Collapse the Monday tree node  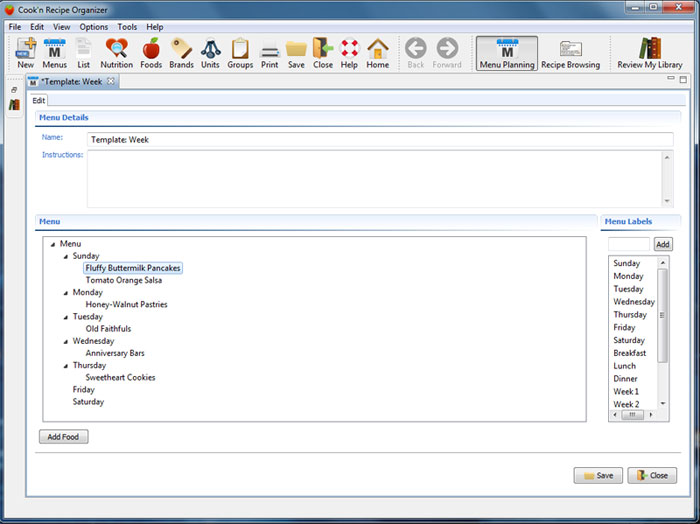click(66, 293)
